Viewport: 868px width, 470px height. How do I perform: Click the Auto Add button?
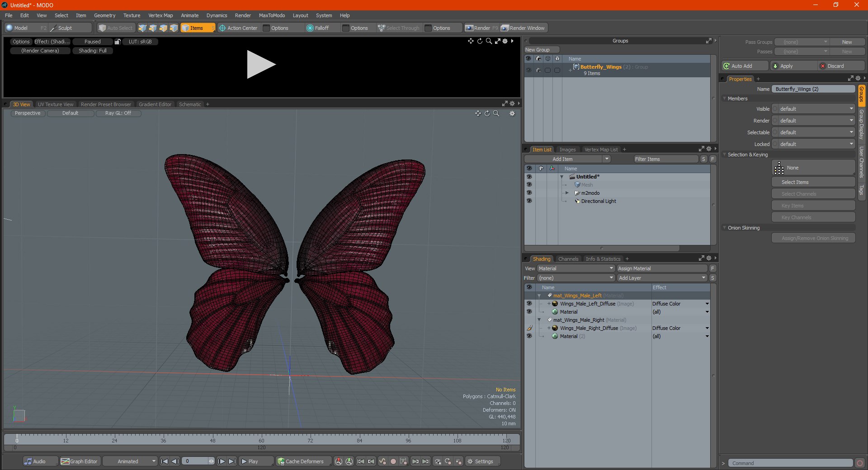point(744,66)
